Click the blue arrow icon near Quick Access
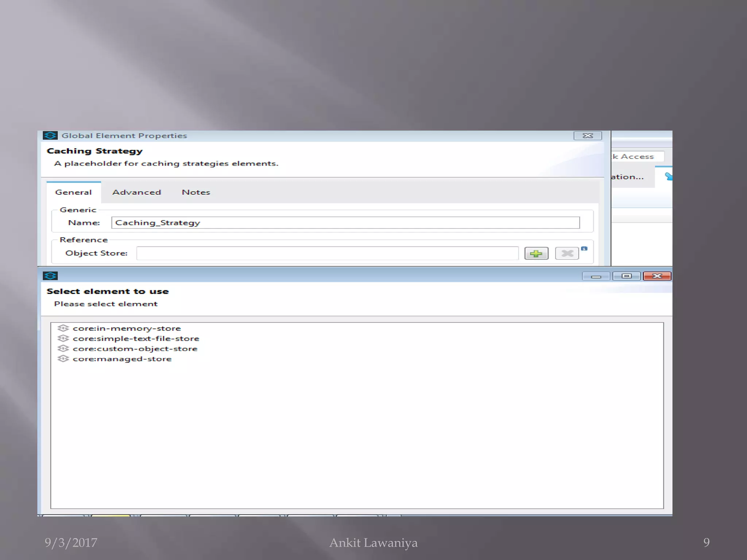The width and height of the screenshot is (747, 560). pos(668,176)
